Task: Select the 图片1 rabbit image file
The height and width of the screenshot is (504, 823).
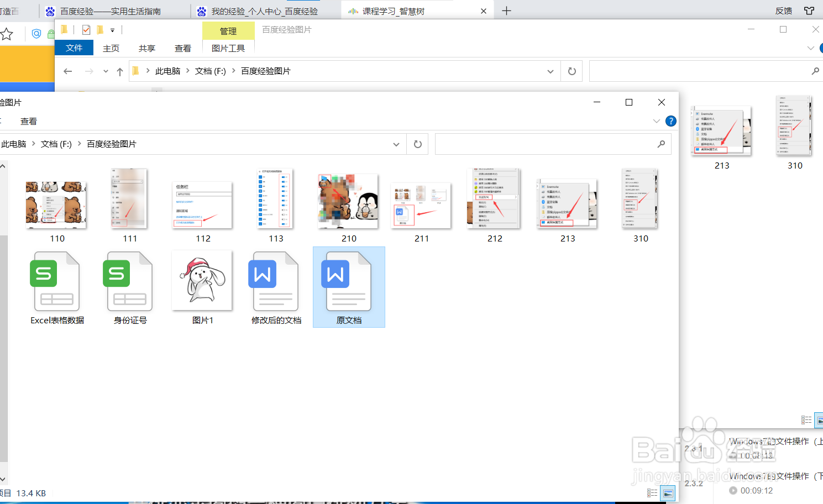Action: click(x=202, y=281)
